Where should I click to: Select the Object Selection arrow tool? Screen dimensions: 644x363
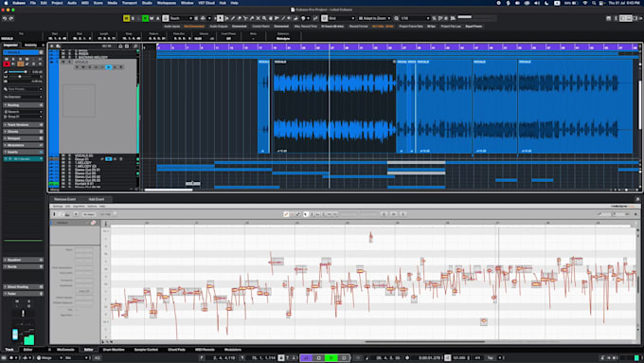(x=220, y=19)
